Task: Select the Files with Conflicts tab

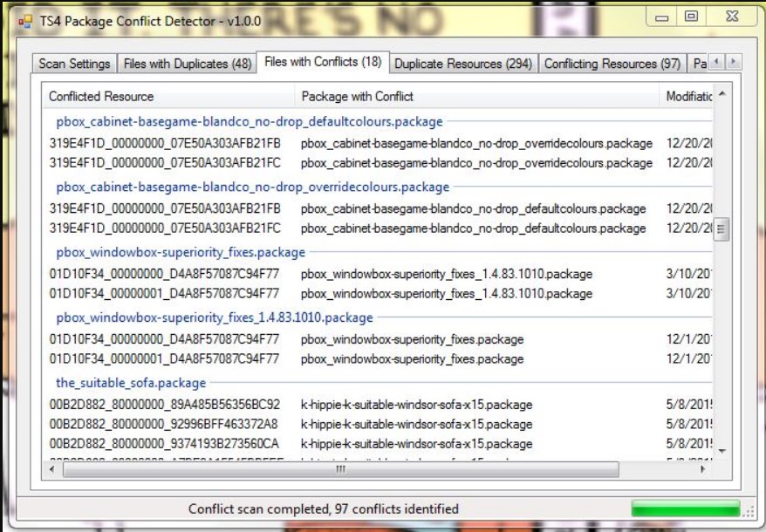Action: click(322, 62)
